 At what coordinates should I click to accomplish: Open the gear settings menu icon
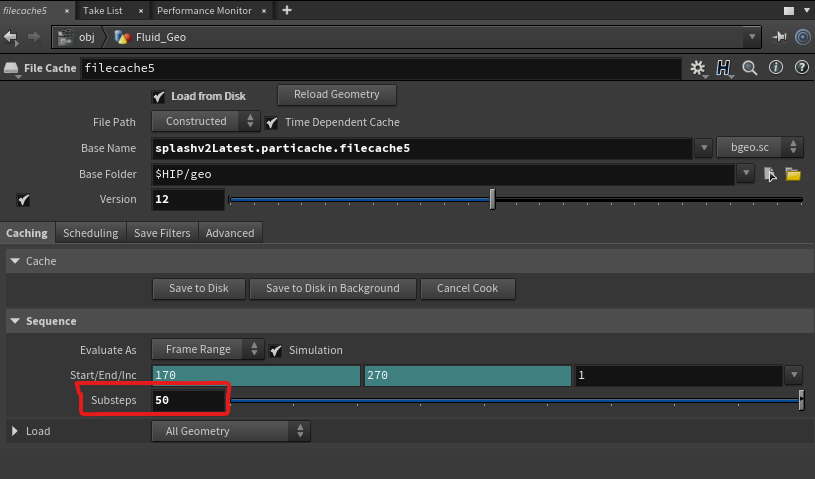698,68
